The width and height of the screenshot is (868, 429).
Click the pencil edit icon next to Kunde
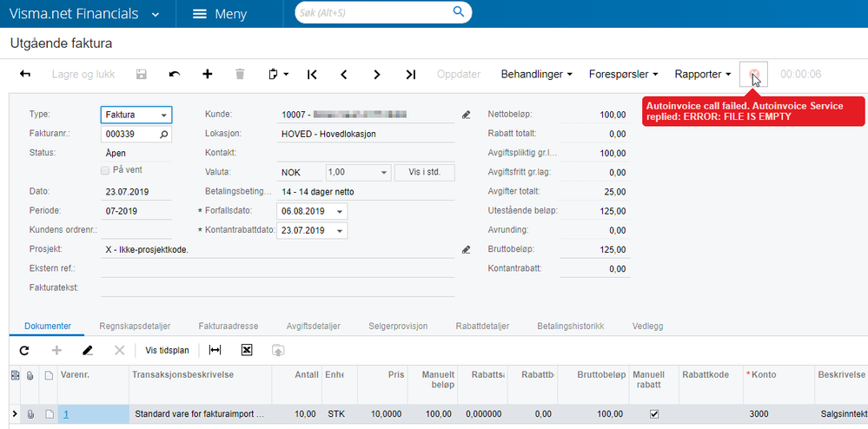(466, 115)
